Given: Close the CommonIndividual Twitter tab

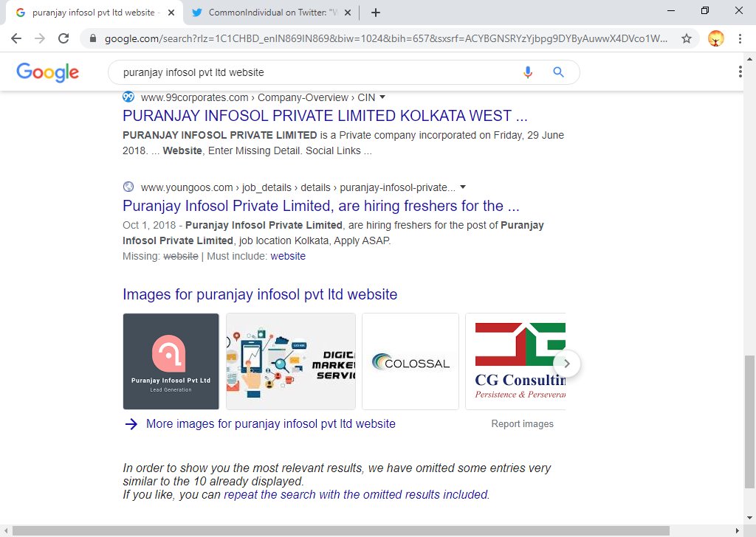Looking at the screenshot, I should [348, 13].
